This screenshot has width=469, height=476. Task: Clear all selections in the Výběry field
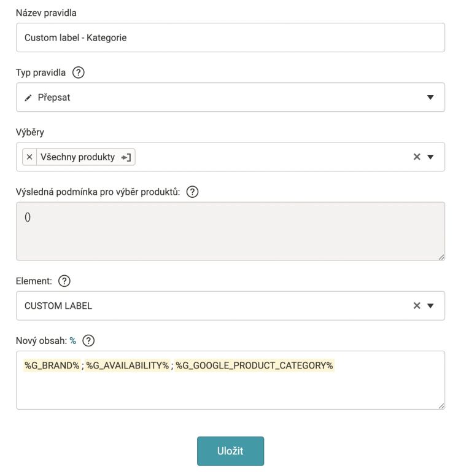[417, 157]
